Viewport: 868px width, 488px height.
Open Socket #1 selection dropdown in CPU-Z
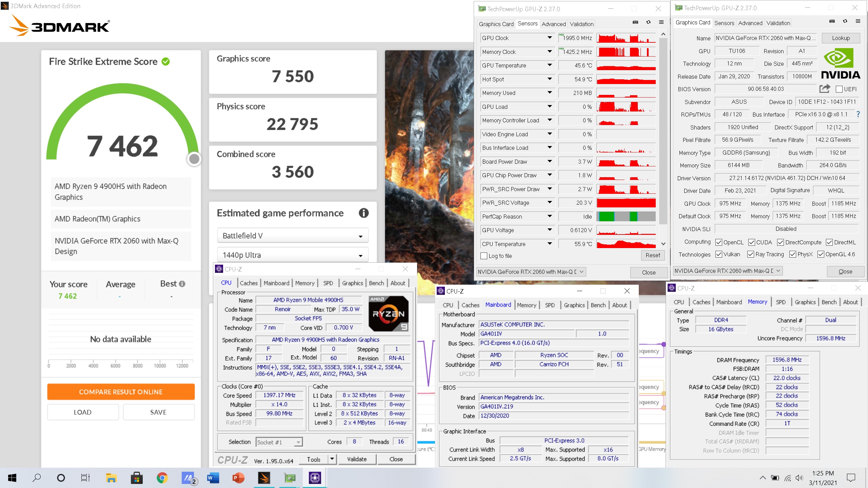(279, 442)
